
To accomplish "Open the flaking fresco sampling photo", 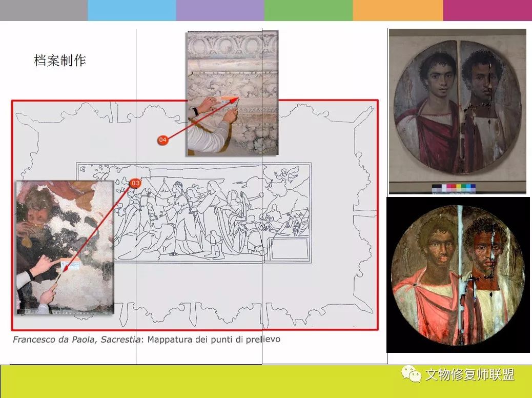I will click(65, 248).
